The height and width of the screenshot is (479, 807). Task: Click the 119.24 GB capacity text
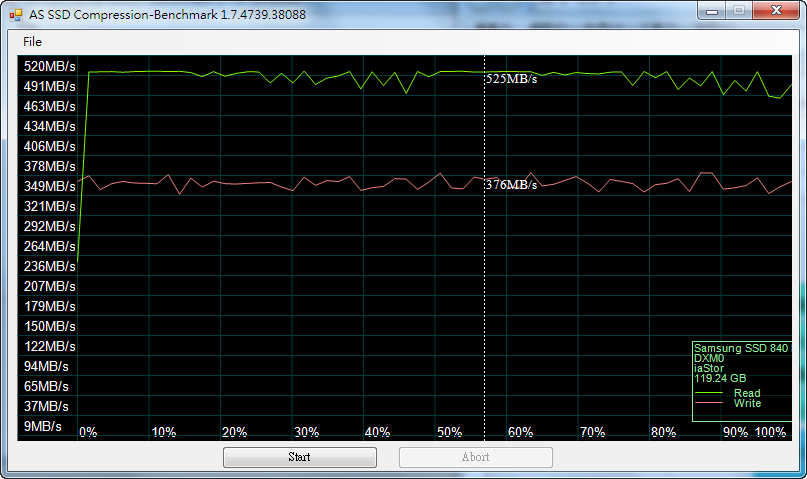click(x=721, y=379)
